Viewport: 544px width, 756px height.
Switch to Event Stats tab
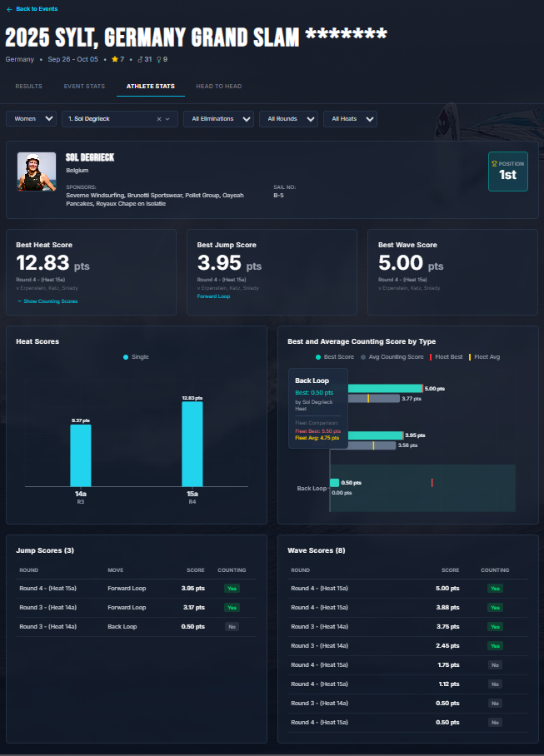84,87
